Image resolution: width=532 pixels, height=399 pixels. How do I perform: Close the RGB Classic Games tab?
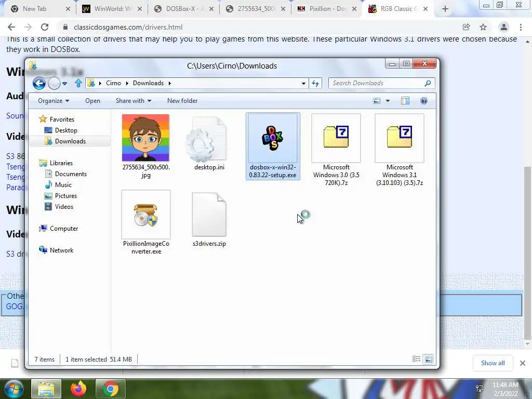[425, 9]
